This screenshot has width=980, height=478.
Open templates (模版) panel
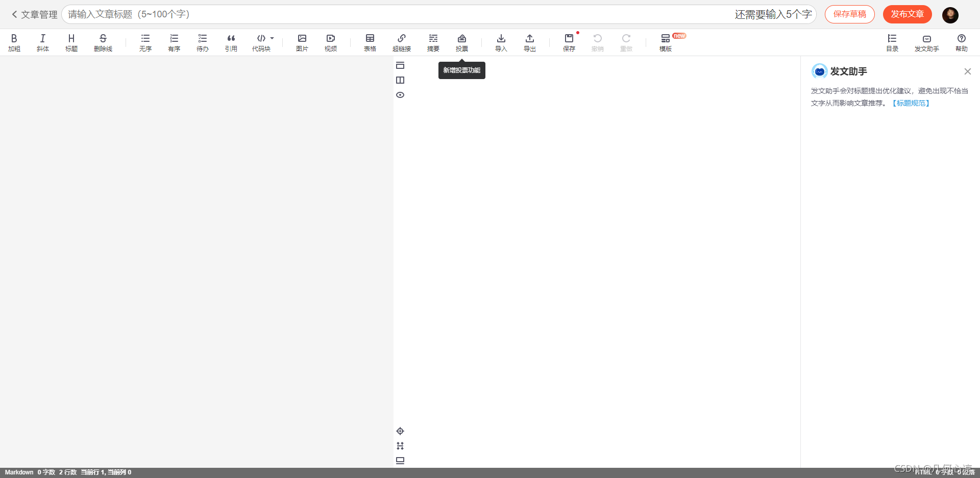(x=666, y=42)
